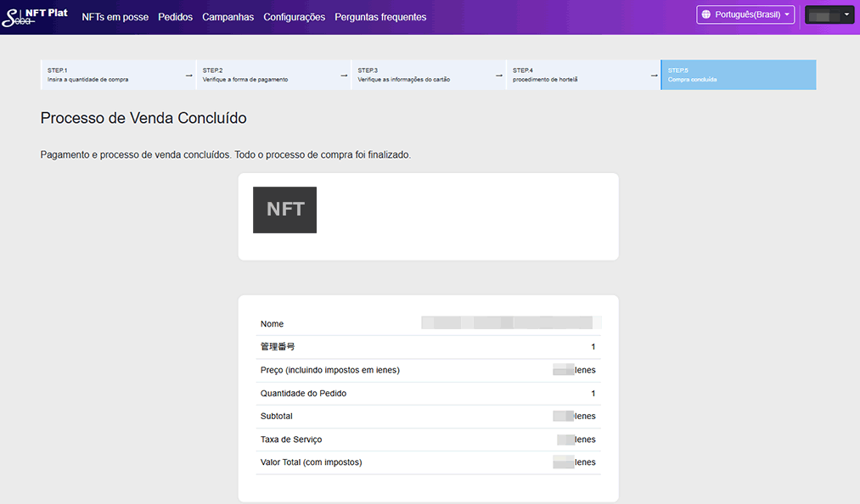Click the Soba NFT Plat logo
860x504 pixels.
pos(36,17)
